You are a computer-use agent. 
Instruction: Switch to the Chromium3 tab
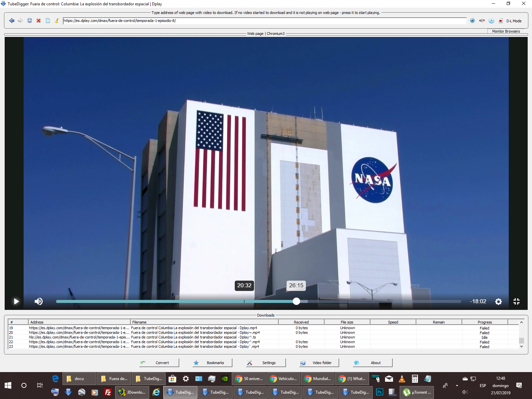coord(276,34)
